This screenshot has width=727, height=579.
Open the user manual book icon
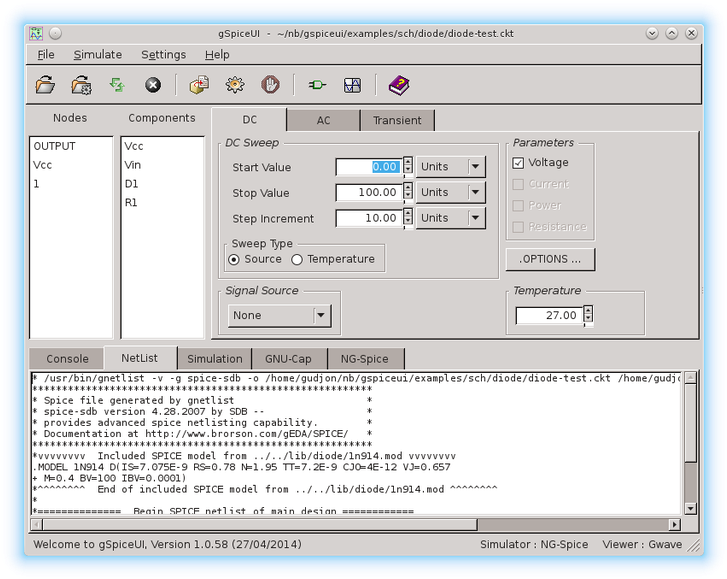tap(399, 85)
